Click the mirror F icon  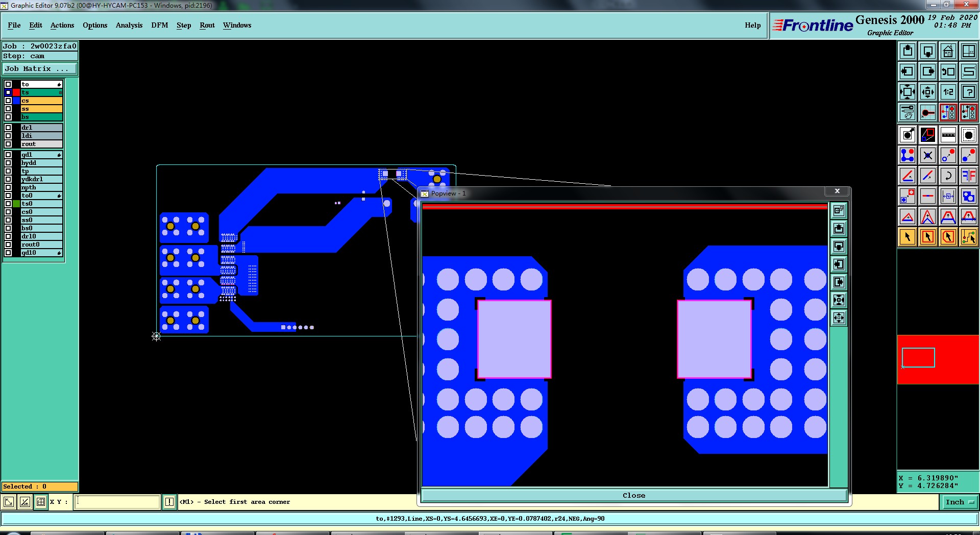969,176
